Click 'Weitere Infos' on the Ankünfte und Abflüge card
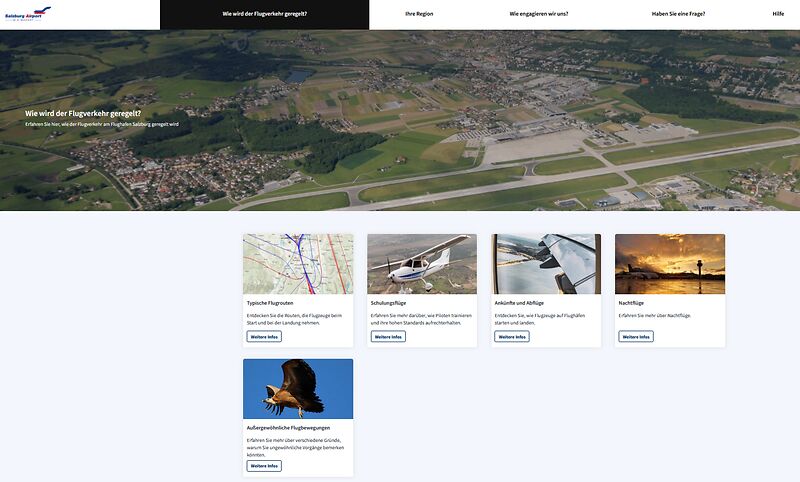Screen dimensions: 800x482 pos(512,337)
